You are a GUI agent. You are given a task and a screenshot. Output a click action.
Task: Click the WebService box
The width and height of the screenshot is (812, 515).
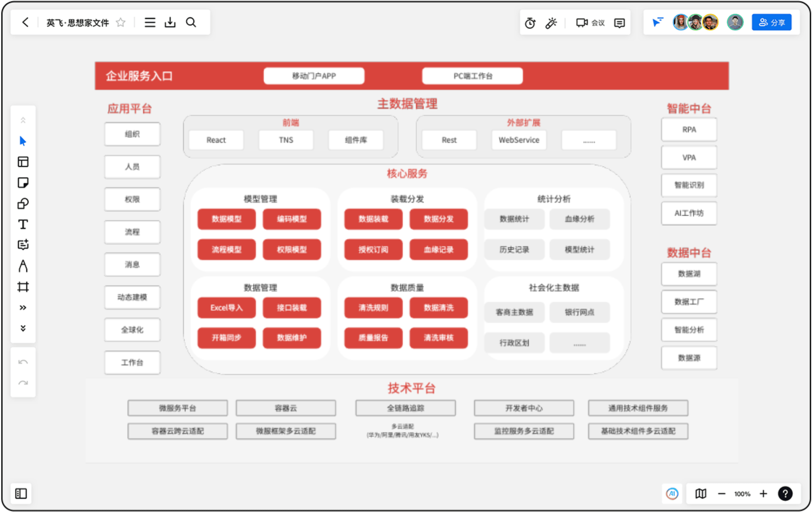click(x=519, y=140)
